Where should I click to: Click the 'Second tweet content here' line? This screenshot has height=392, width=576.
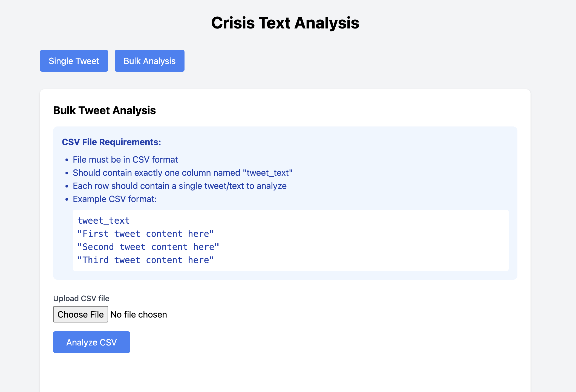pyautogui.click(x=148, y=247)
